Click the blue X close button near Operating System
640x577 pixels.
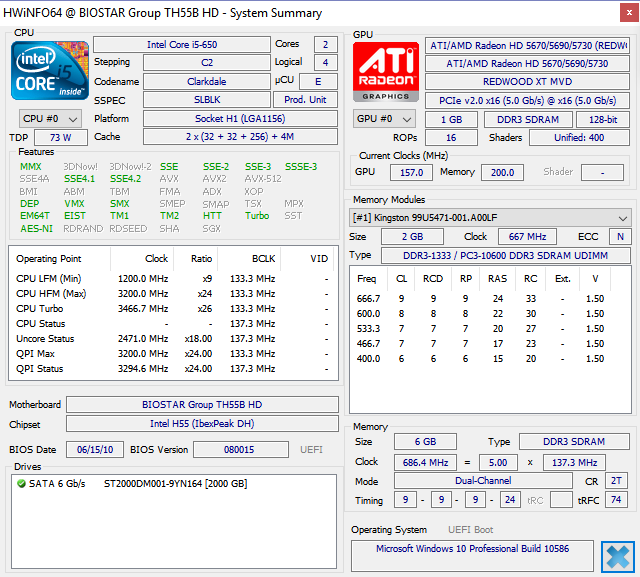pyautogui.click(x=618, y=557)
